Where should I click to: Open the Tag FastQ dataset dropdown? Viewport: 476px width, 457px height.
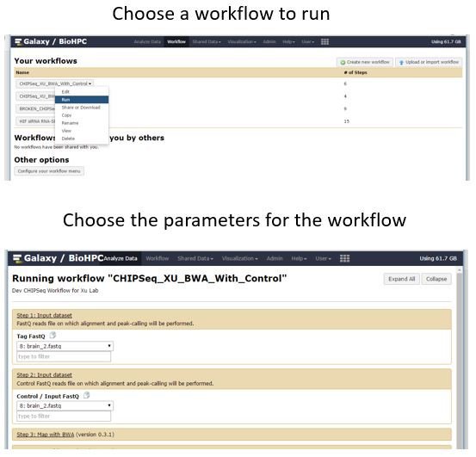[x=65, y=346]
